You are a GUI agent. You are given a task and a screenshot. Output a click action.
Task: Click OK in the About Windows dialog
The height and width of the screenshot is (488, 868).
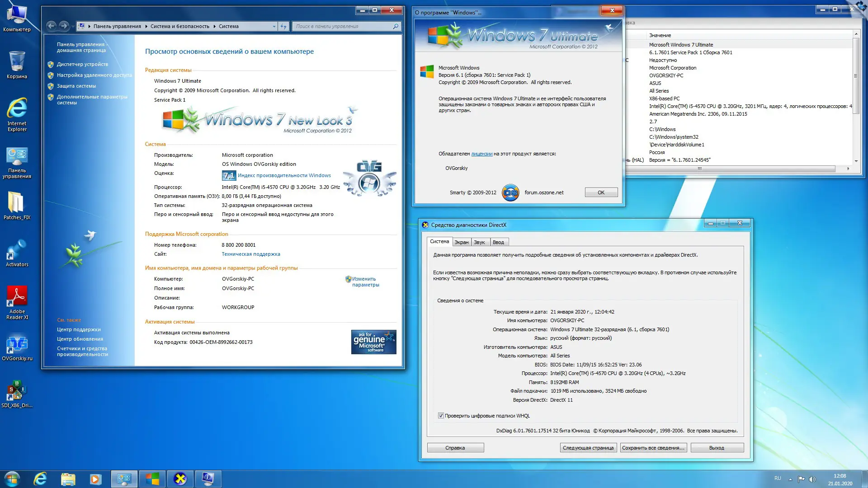click(601, 192)
